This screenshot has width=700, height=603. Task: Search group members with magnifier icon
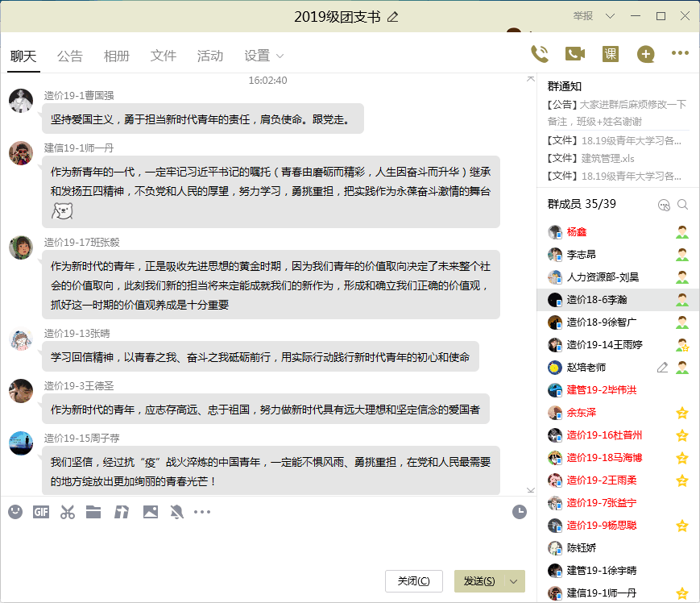coord(683,205)
